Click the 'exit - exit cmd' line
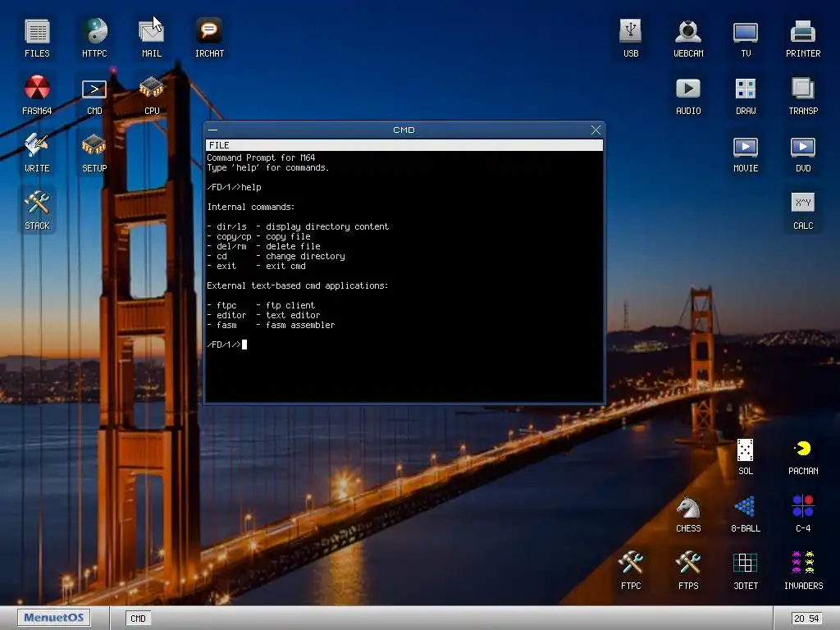This screenshot has height=630, width=840. pyautogui.click(x=257, y=266)
